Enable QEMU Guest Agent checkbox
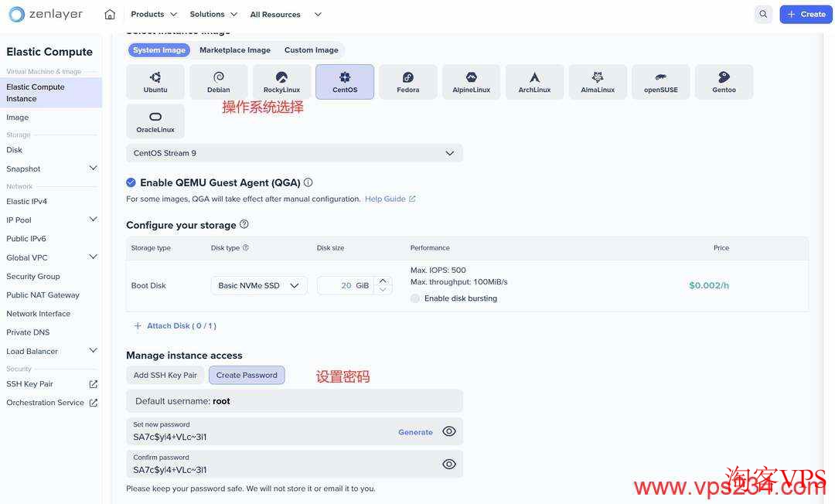835x504 pixels. coord(131,182)
